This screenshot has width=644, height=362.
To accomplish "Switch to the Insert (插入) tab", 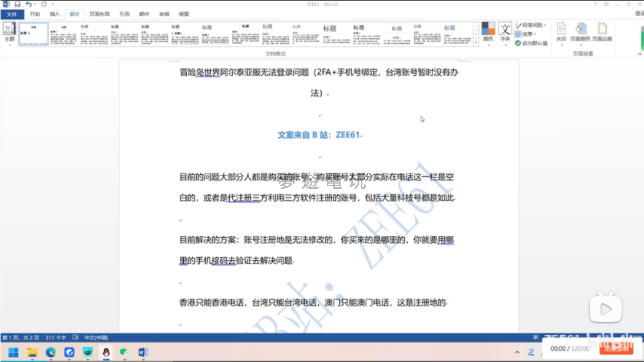I will click(55, 14).
